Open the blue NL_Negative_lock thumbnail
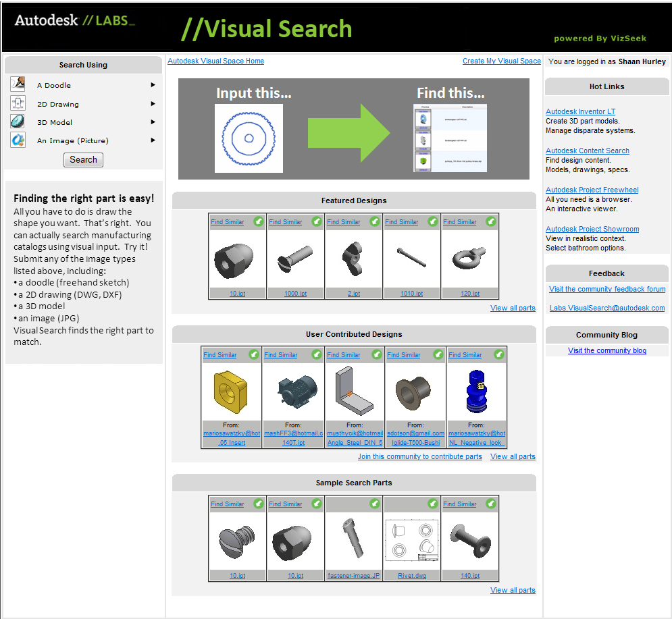This screenshot has width=672, height=619. (477, 392)
